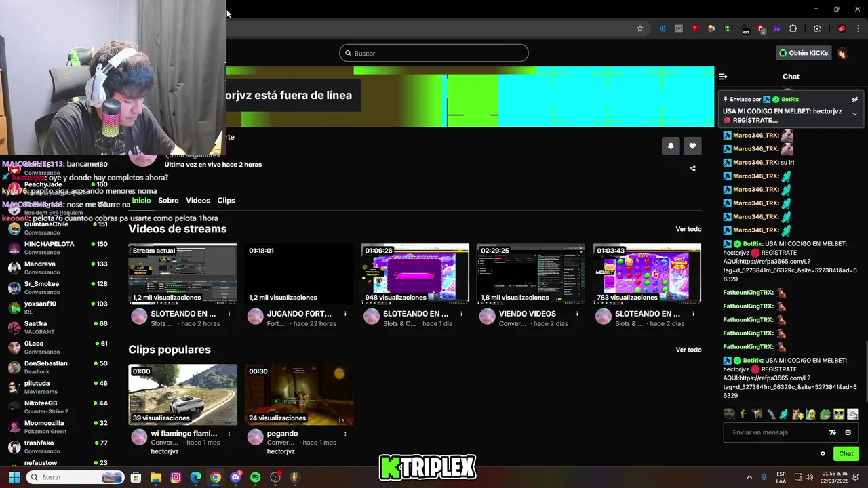Screen dimensions: 868x488
Task: Open the Videos tab
Action: 198,201
